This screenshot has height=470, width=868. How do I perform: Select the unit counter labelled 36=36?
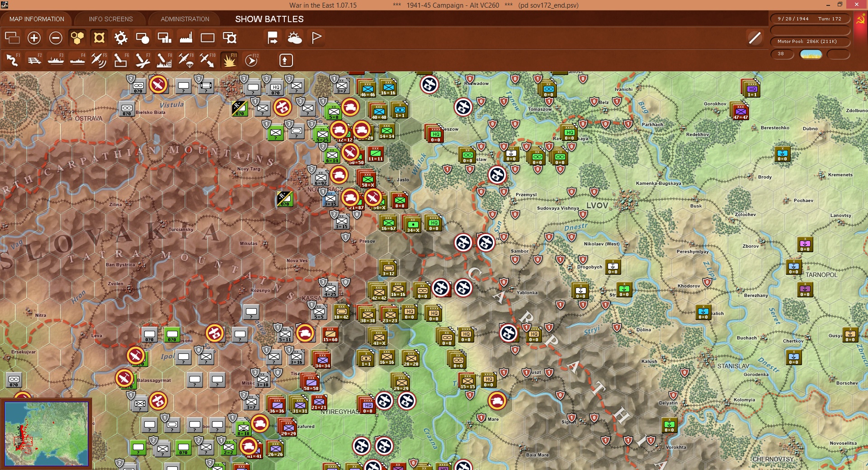277,405
